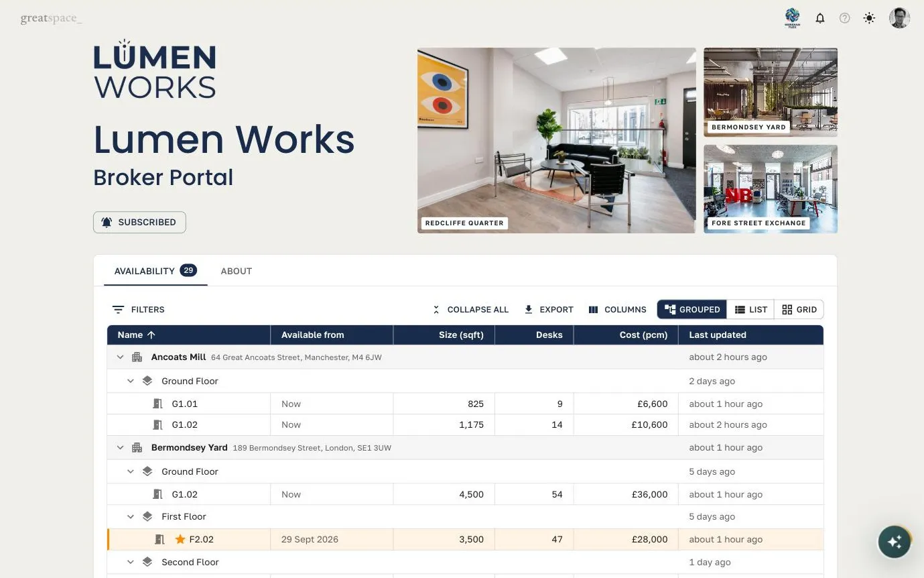
Task: Sort by the Name column header
Action: coord(189,335)
